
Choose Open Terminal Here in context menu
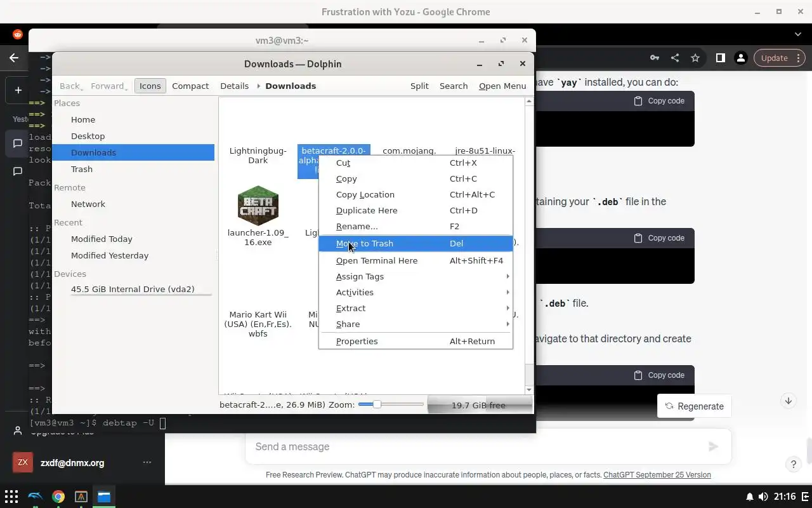(416, 260)
